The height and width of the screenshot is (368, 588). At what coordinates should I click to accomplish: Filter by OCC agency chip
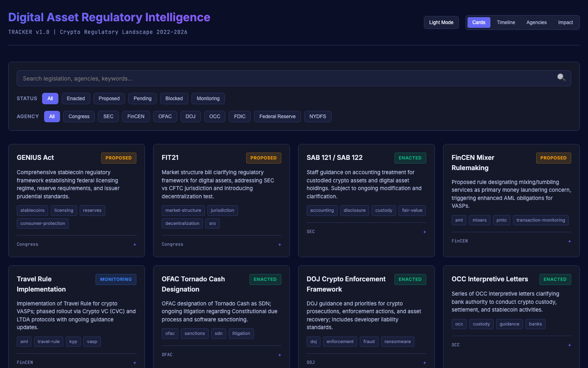(215, 117)
